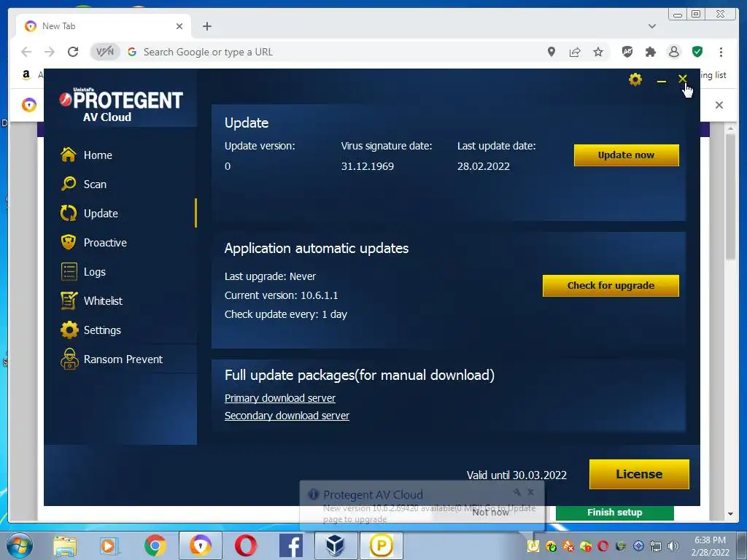Click the Update now button
Viewport: 747px width, 560px height.
click(626, 155)
